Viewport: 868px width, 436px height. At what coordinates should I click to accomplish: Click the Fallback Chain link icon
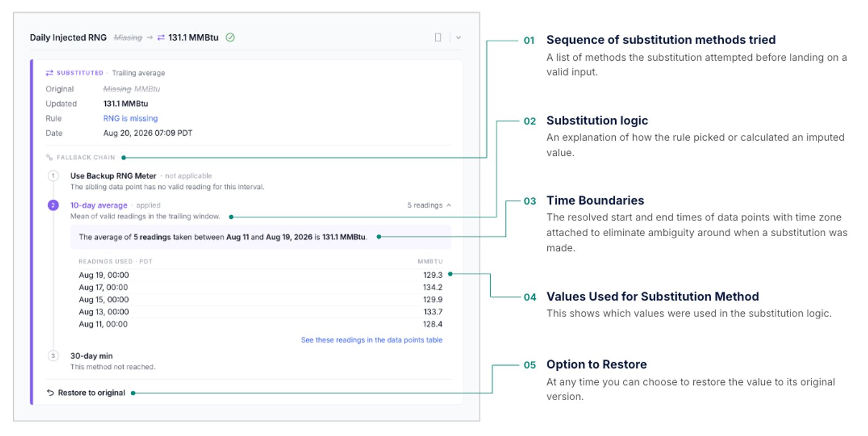[49, 157]
